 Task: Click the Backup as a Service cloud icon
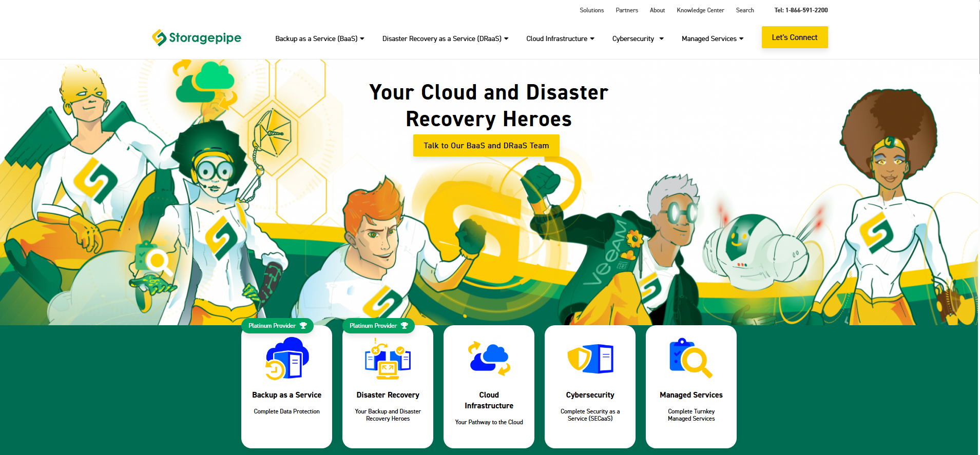(x=287, y=358)
